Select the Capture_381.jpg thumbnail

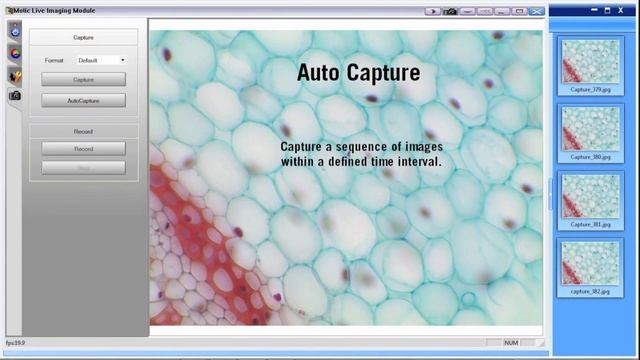tap(591, 201)
